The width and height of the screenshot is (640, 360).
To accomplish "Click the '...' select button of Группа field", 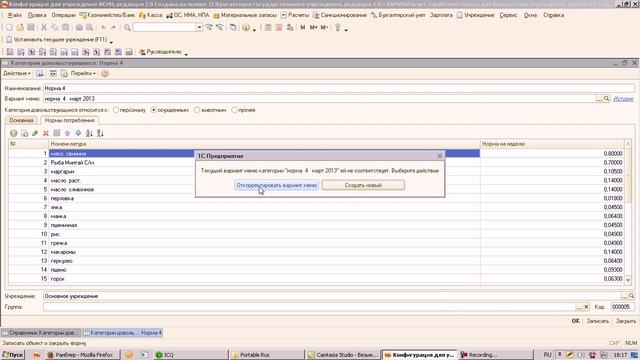I will tap(579, 307).
